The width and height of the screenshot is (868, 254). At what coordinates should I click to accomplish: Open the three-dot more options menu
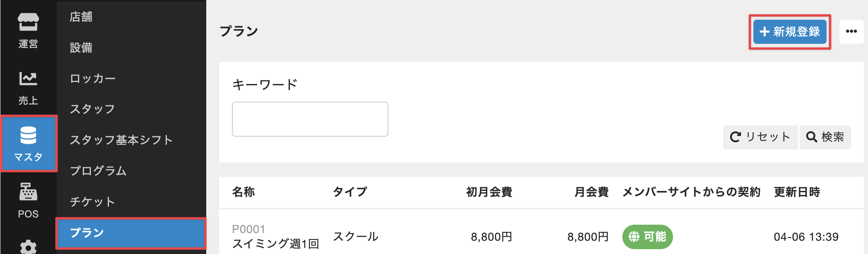851,31
